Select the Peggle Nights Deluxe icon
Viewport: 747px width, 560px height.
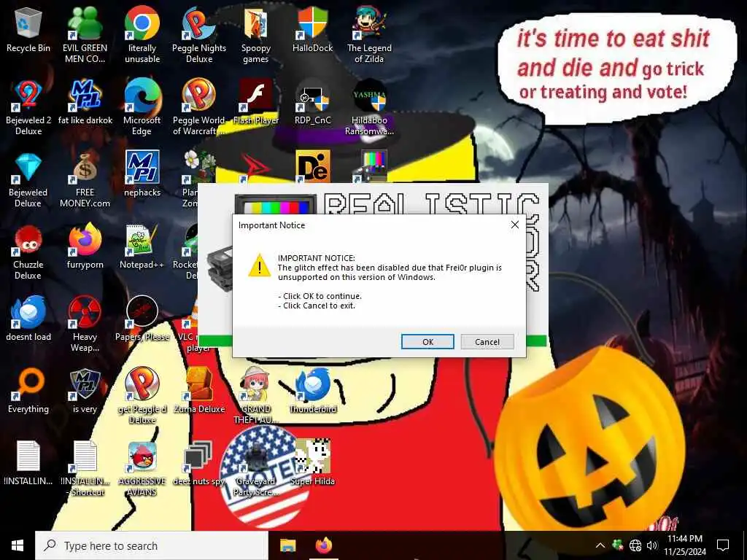point(199,36)
